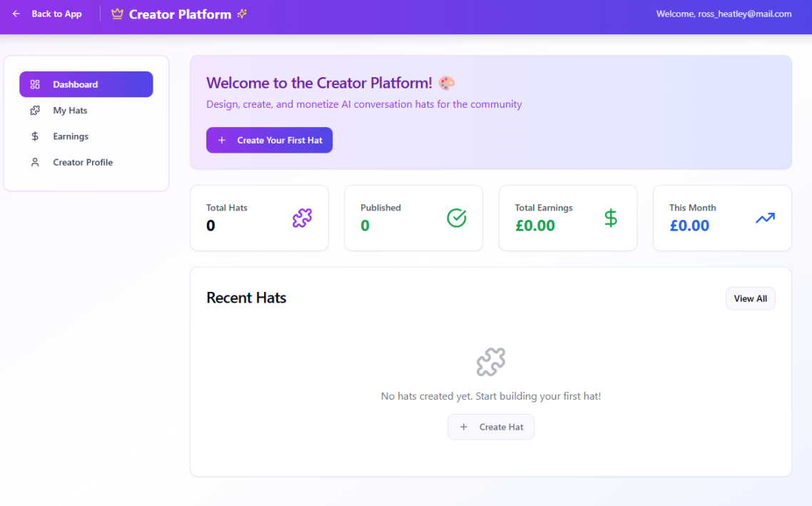This screenshot has height=506, width=812.
Task: Click the No hats created yet message
Action: coord(491,396)
